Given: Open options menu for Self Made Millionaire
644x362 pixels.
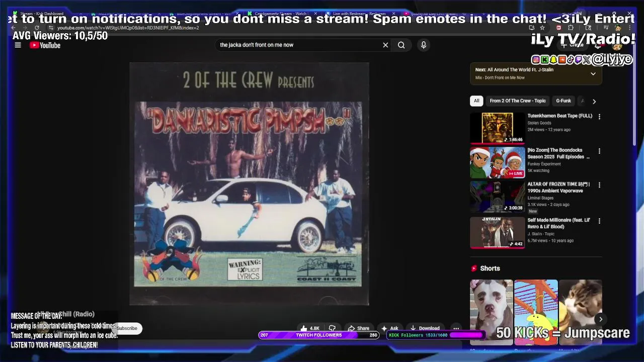Looking at the screenshot, I should click(599, 221).
